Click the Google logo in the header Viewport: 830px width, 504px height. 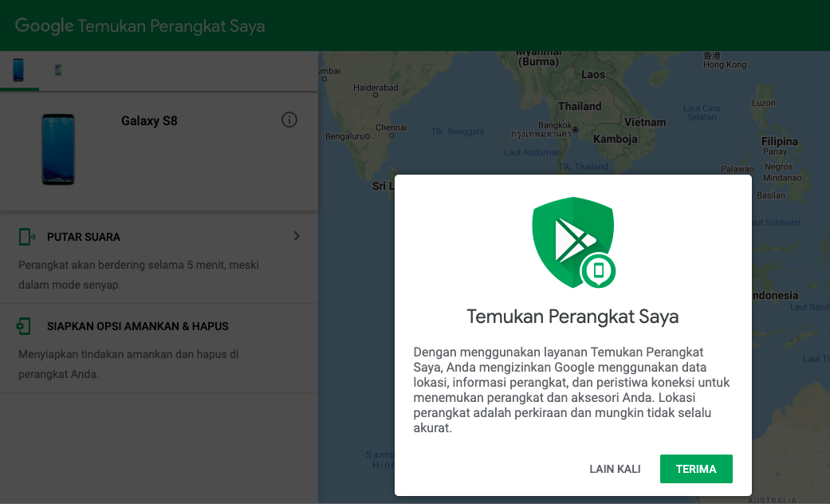[x=44, y=26]
